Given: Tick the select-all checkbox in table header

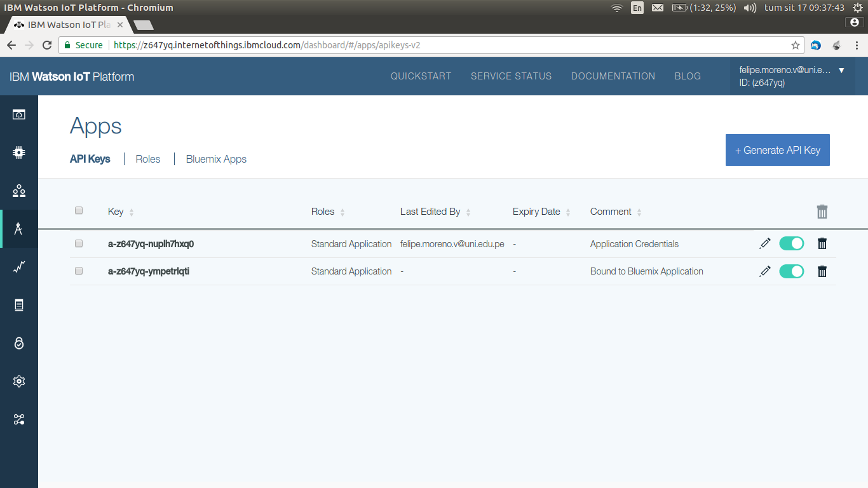Looking at the screenshot, I should pos(79,210).
